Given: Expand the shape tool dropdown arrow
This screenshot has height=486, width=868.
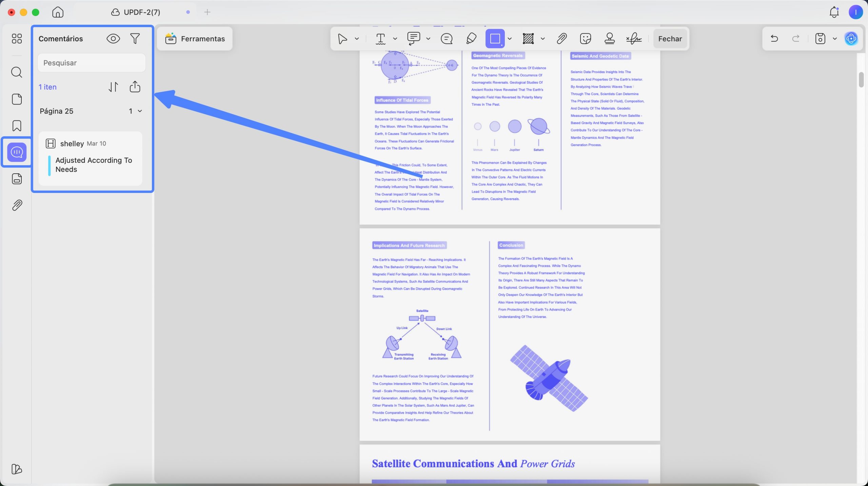Looking at the screenshot, I should (x=510, y=39).
